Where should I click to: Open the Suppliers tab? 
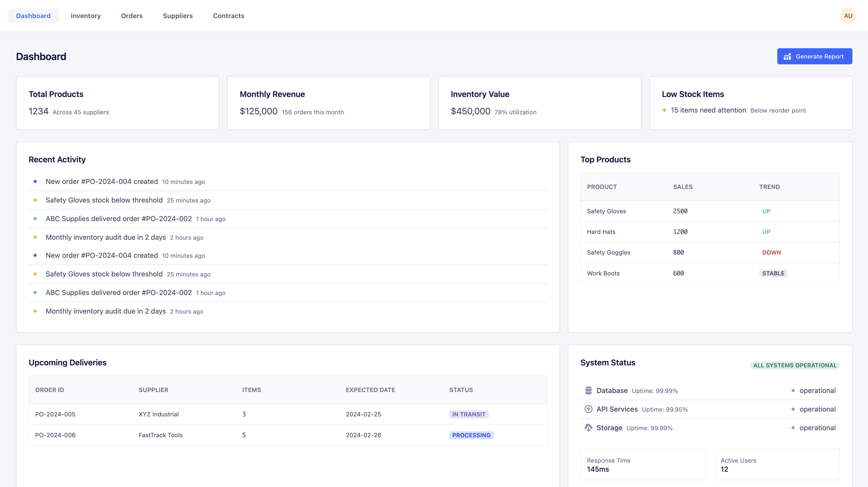tap(178, 16)
